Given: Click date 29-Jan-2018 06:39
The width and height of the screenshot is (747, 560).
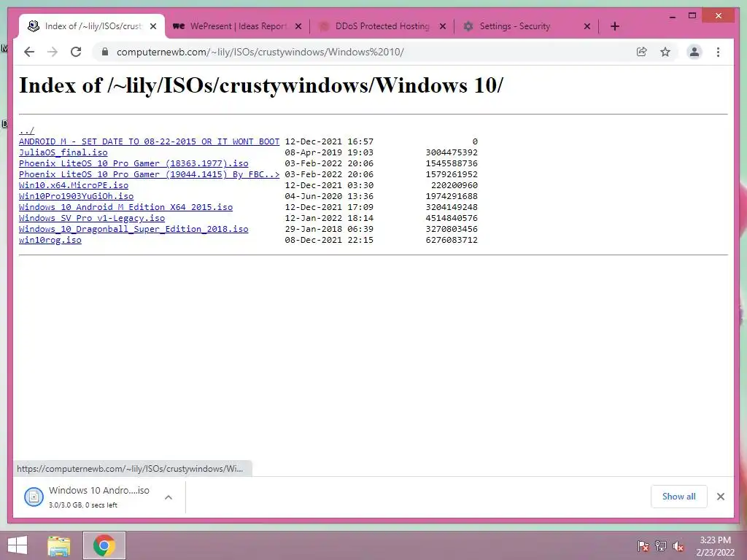Looking at the screenshot, I should coord(329,229).
